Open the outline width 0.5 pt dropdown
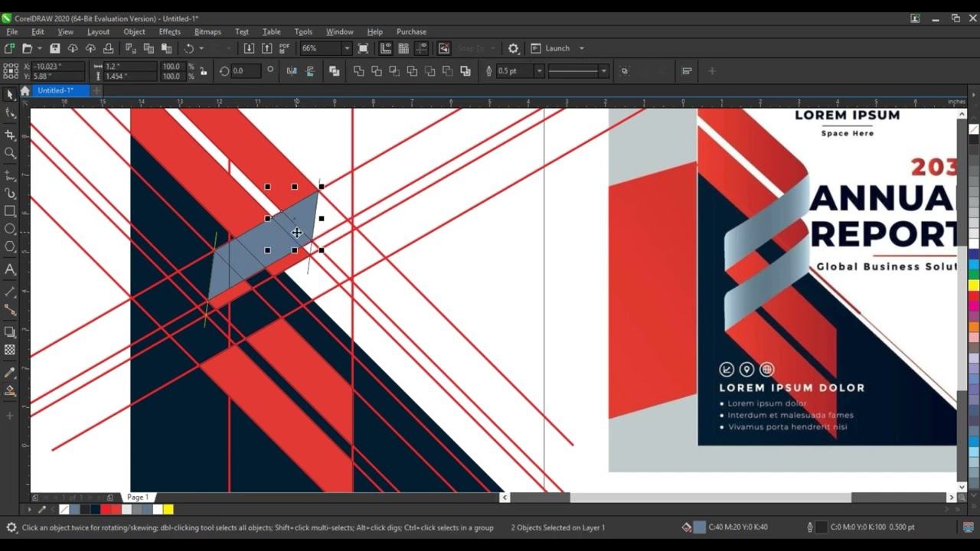980x551 pixels. point(539,71)
